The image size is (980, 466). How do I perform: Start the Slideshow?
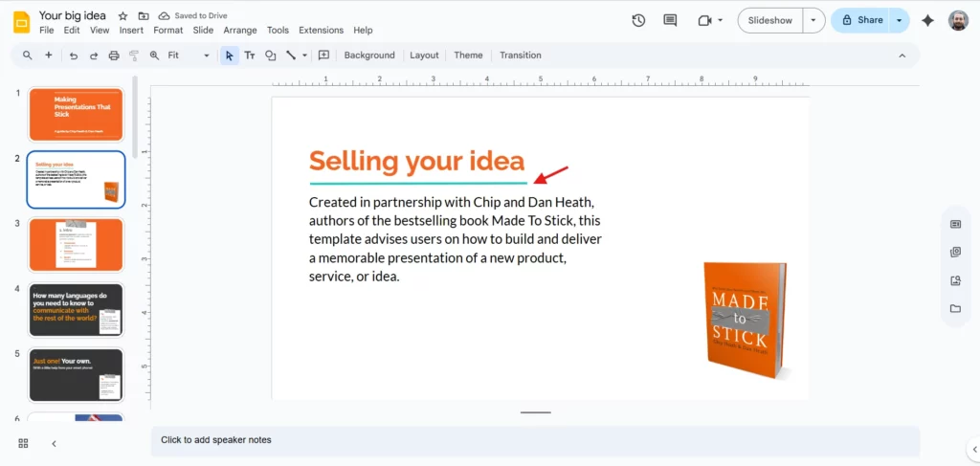tap(770, 20)
